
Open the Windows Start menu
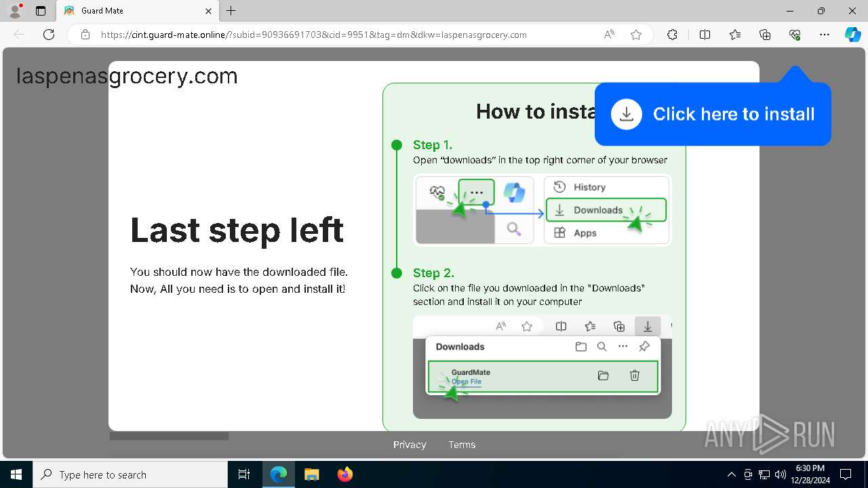click(x=16, y=474)
